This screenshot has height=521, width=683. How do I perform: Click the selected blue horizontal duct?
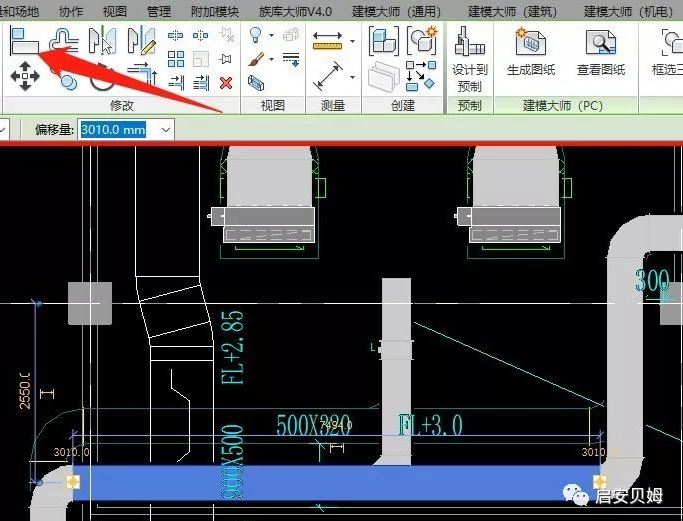(335, 483)
